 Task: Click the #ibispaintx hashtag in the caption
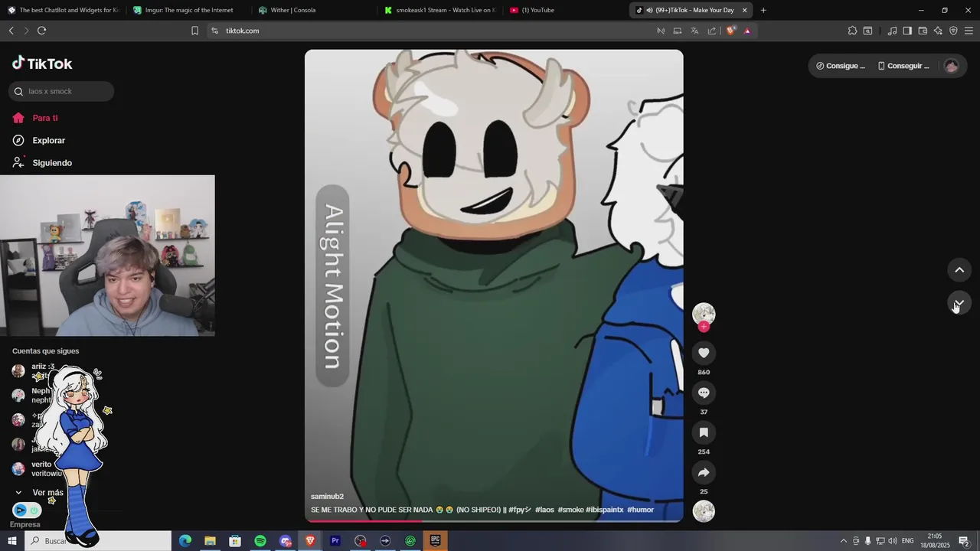click(x=605, y=510)
